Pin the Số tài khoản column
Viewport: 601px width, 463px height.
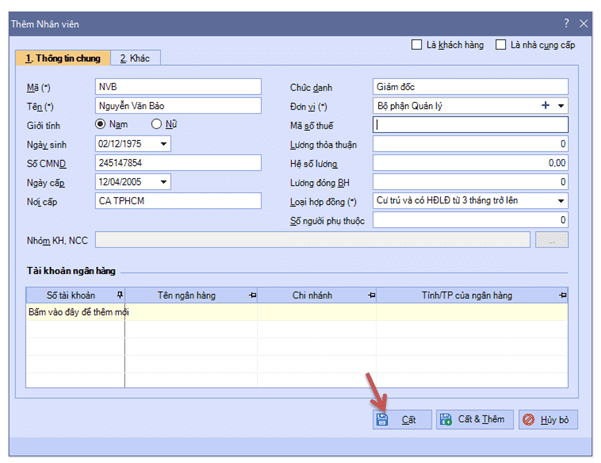click(x=119, y=295)
